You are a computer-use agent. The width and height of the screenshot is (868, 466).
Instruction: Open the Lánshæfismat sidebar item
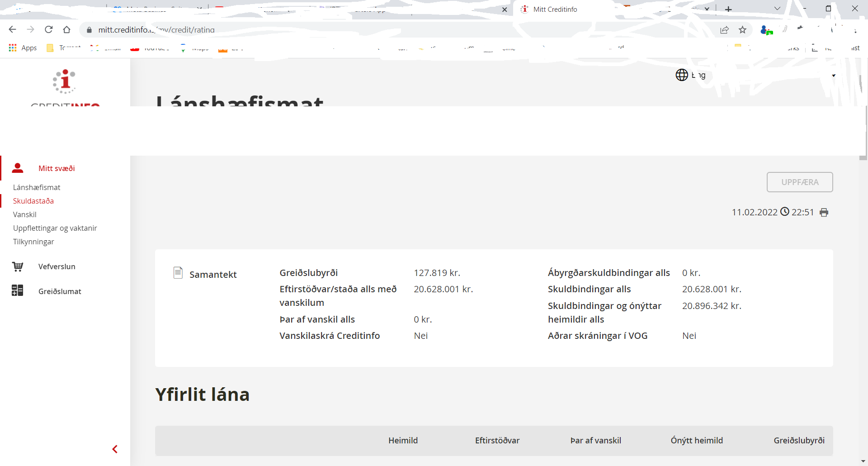click(37, 187)
